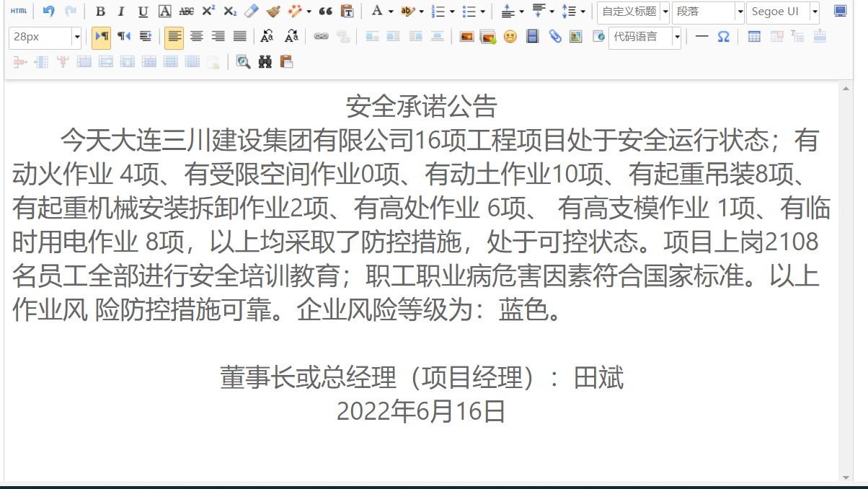This screenshot has height=489, width=868.
Task: Convert selection to uppercase
Action: pyautogui.click(x=267, y=36)
